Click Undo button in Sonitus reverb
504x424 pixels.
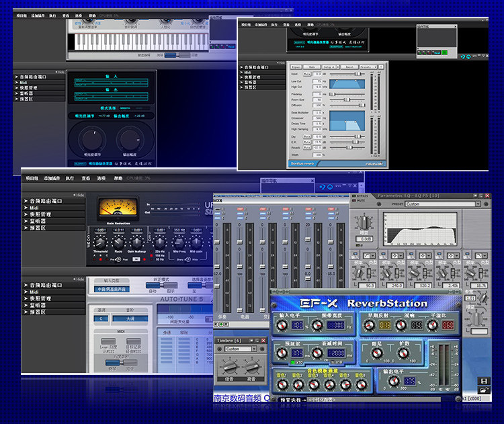pos(312,67)
